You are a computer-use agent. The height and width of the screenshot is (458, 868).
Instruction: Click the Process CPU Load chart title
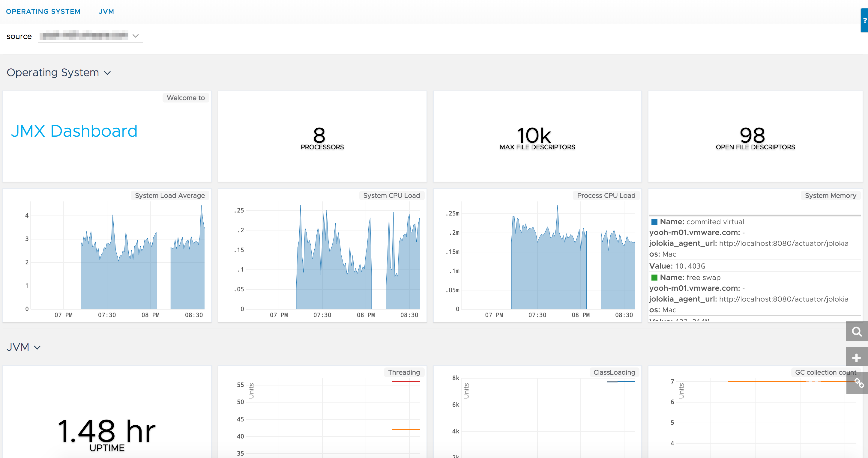tap(606, 196)
